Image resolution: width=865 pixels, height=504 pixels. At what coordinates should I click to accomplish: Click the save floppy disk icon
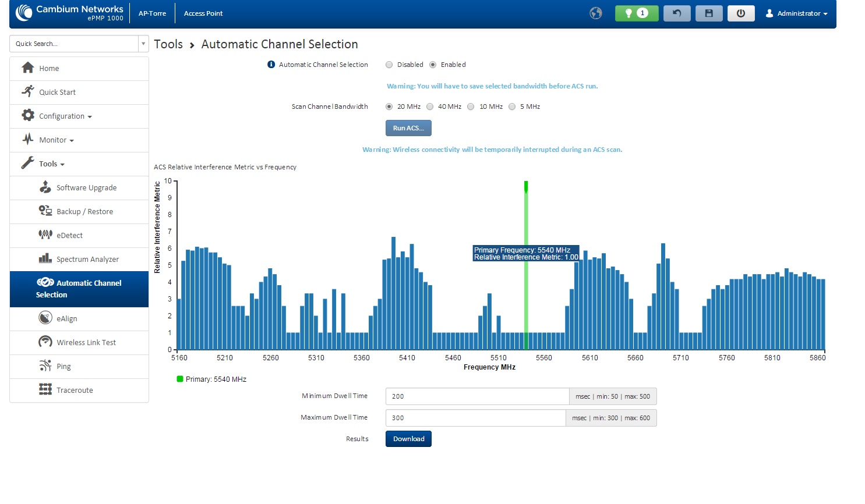[x=709, y=13]
